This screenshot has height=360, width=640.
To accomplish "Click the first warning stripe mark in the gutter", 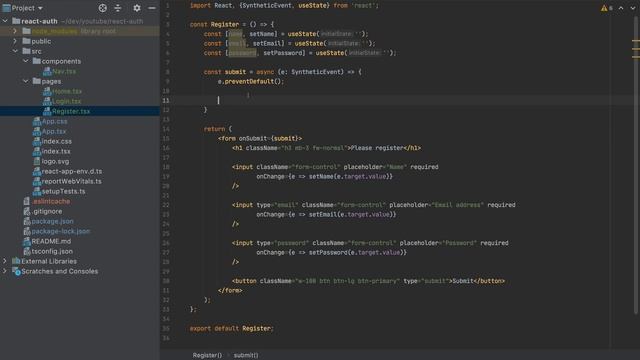I will [x=636, y=41].
